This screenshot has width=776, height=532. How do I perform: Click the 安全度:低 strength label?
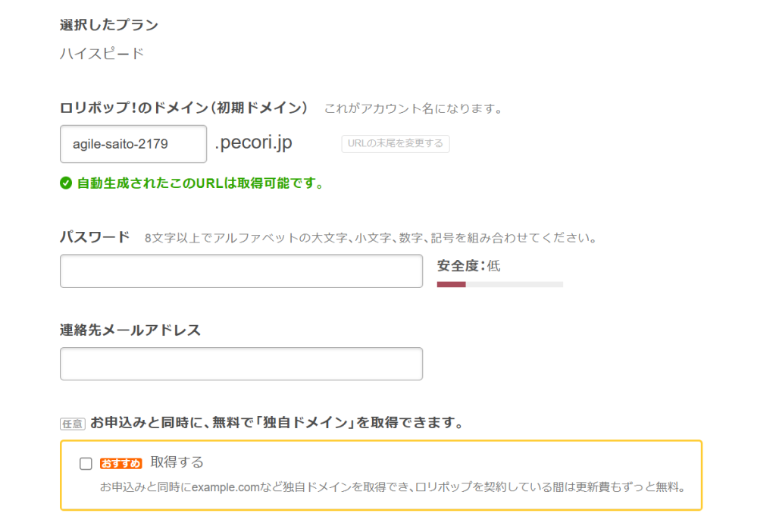pos(468,266)
